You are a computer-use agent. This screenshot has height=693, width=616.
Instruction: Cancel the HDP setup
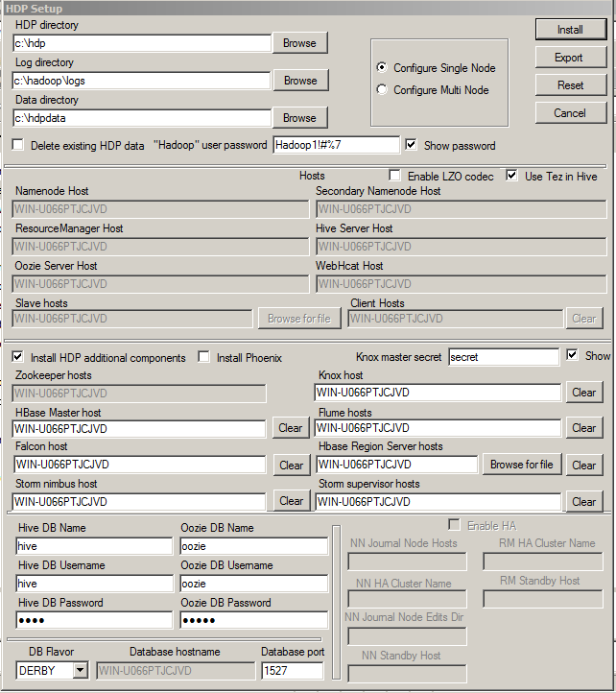570,113
